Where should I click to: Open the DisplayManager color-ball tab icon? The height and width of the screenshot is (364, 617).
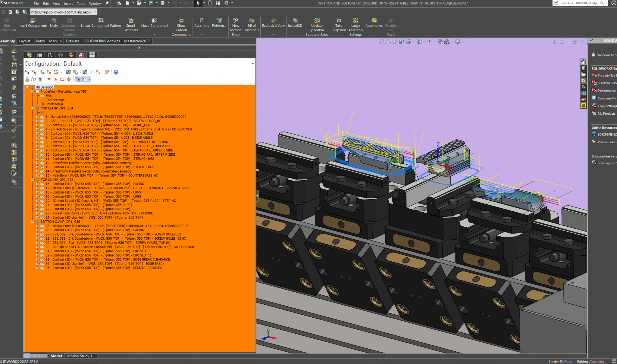(x=71, y=55)
